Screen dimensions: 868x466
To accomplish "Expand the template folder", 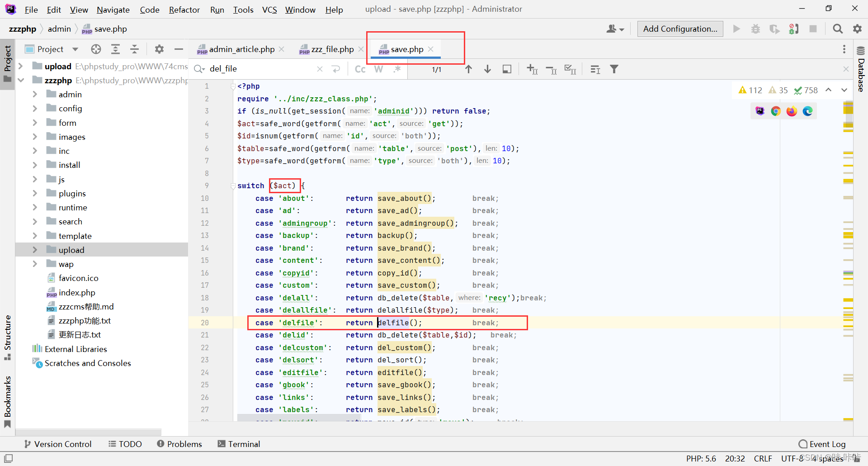I will 35,236.
